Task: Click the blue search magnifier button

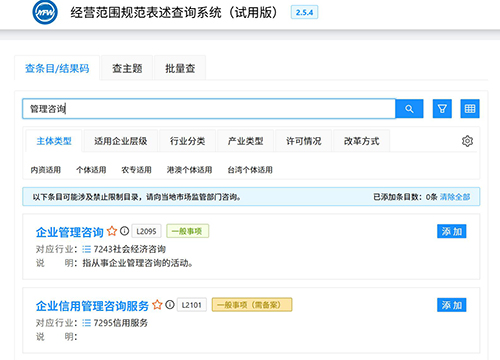Action: tap(409, 109)
